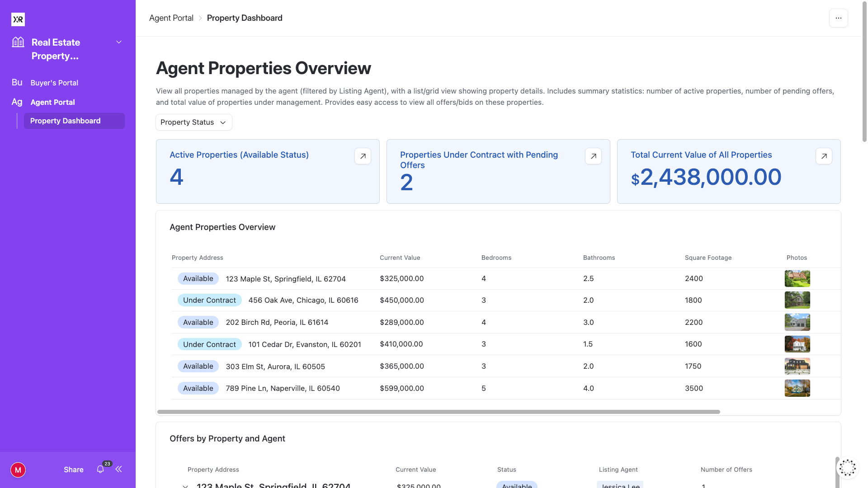Click the XR logo icon in sidebar
The width and height of the screenshot is (868, 488).
click(x=18, y=19)
